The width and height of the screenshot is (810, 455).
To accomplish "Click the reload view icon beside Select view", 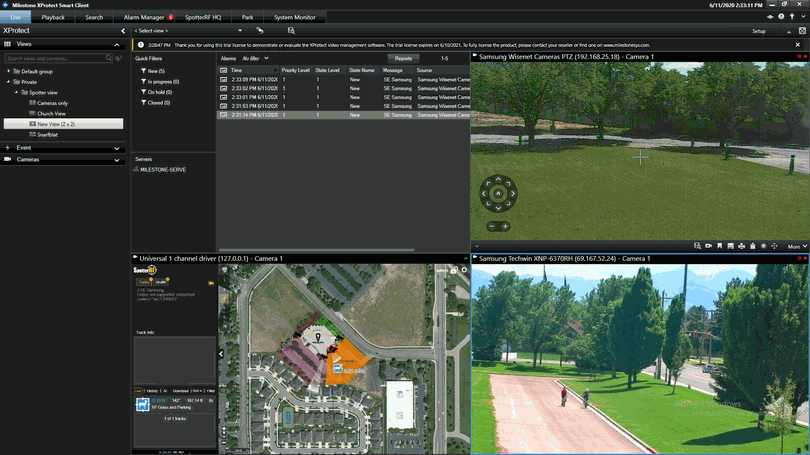I will tap(260, 30).
